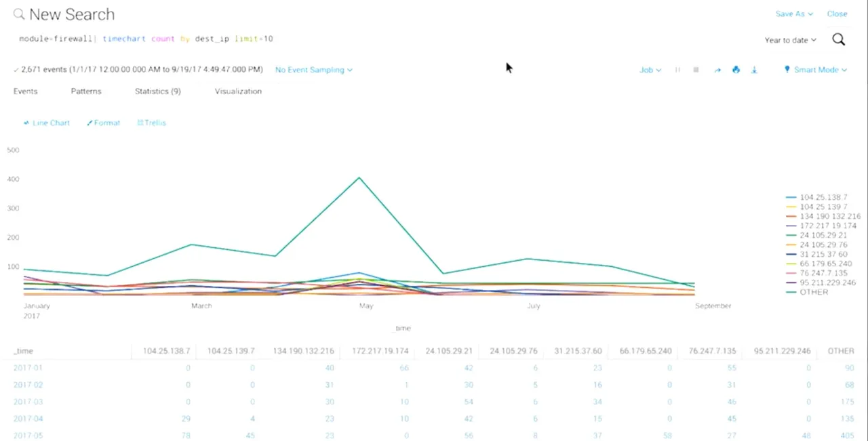
Task: Stop the search job
Action: [x=696, y=70]
